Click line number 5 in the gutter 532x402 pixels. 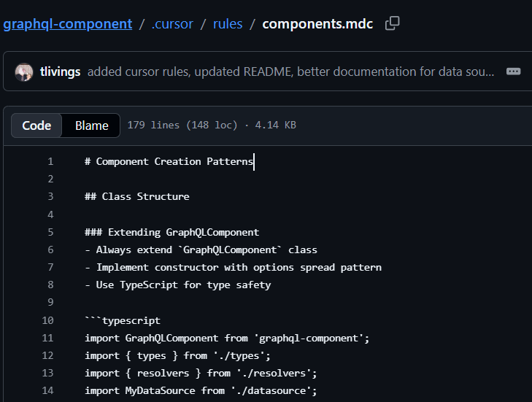[50, 232]
